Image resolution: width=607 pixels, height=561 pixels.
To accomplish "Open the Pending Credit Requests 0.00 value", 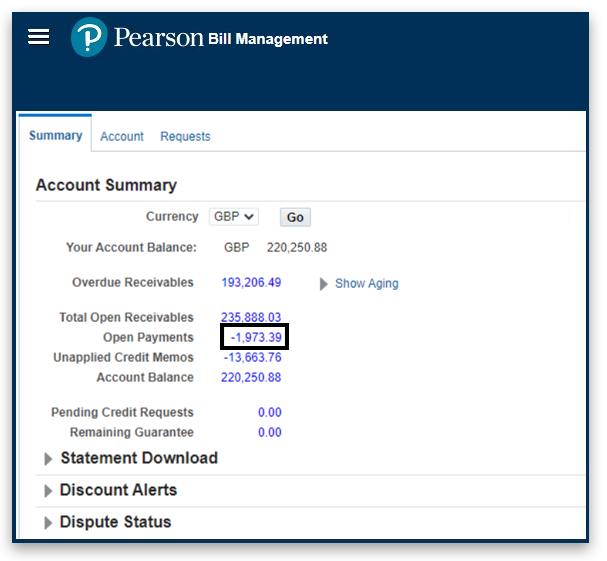I will pos(269,412).
